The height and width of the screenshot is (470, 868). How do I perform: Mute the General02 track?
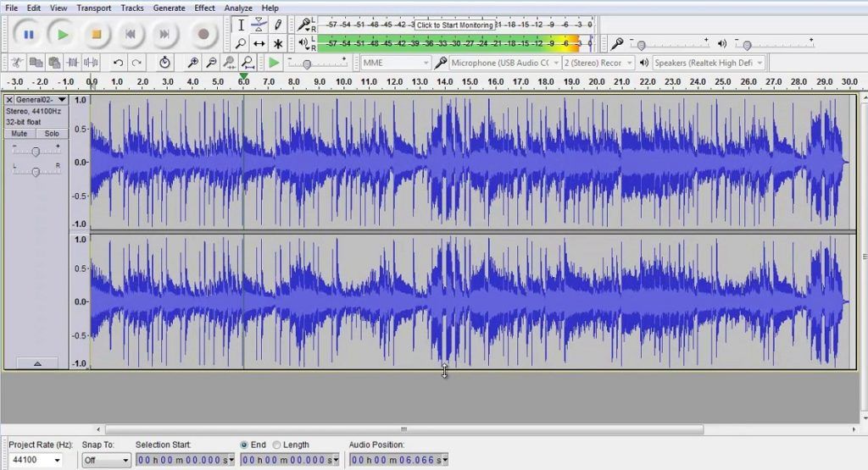tap(20, 134)
